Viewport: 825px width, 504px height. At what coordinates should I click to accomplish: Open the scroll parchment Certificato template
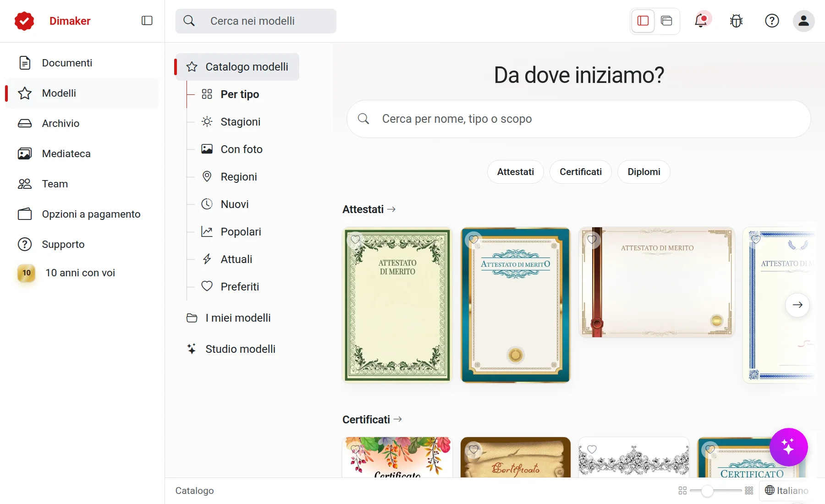[x=516, y=457]
